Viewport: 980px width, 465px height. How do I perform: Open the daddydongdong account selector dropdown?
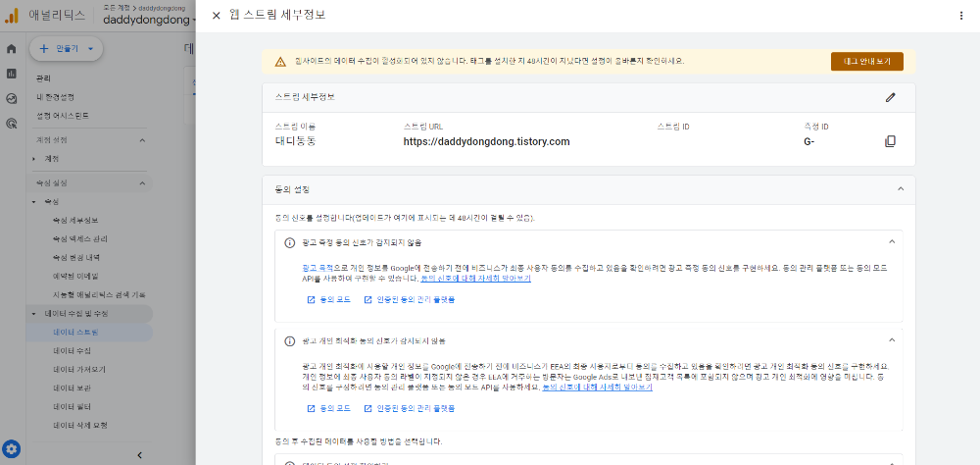150,20
